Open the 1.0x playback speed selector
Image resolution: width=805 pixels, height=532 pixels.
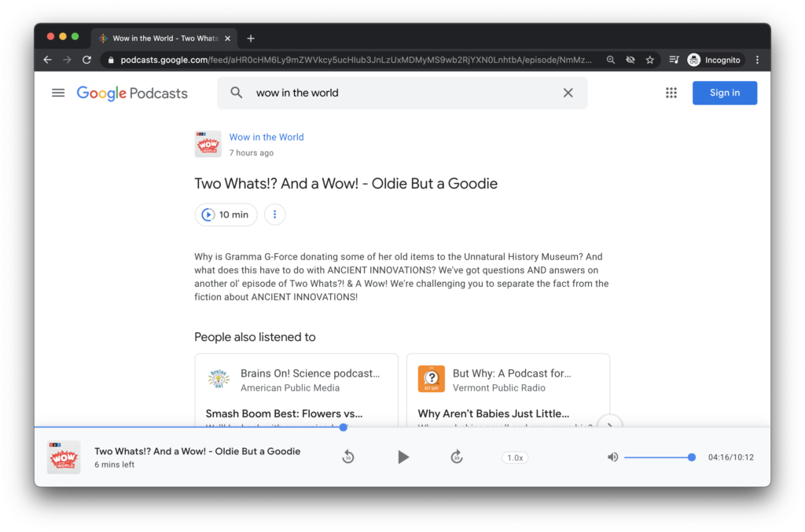pos(514,457)
